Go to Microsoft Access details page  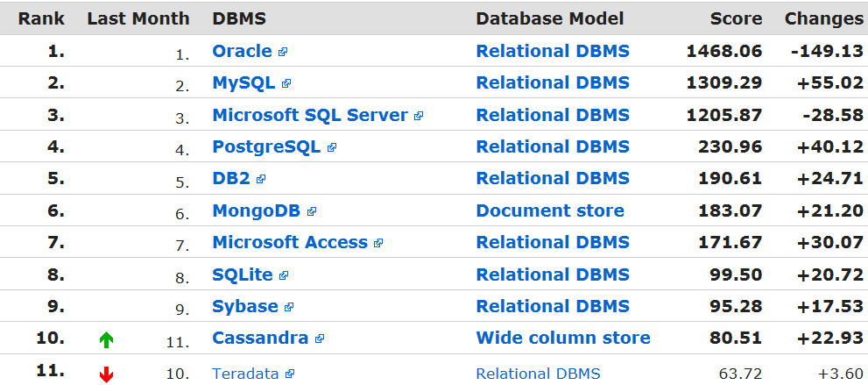point(290,242)
